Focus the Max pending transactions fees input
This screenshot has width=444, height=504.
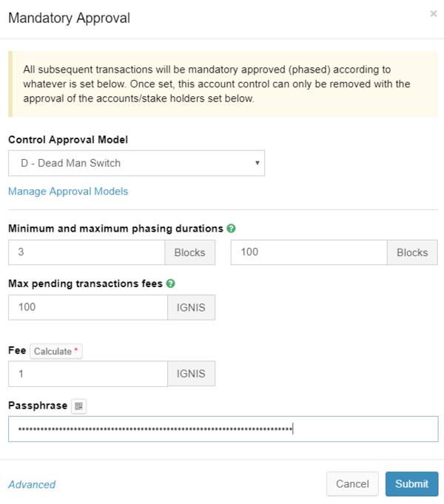tap(87, 307)
